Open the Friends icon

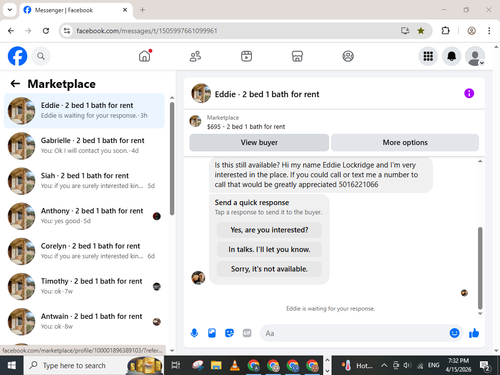(x=195, y=56)
